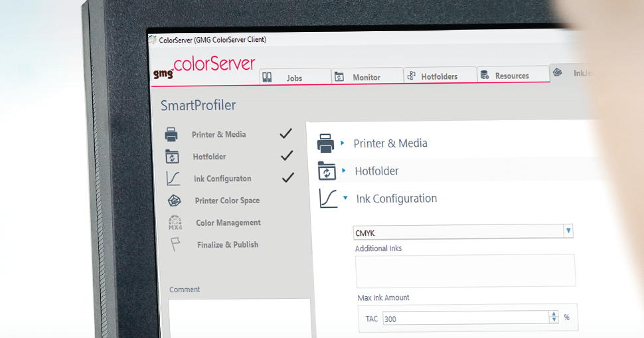Go to Printer Color Space step
Image resolution: width=644 pixels, height=338 pixels.
pos(227,201)
